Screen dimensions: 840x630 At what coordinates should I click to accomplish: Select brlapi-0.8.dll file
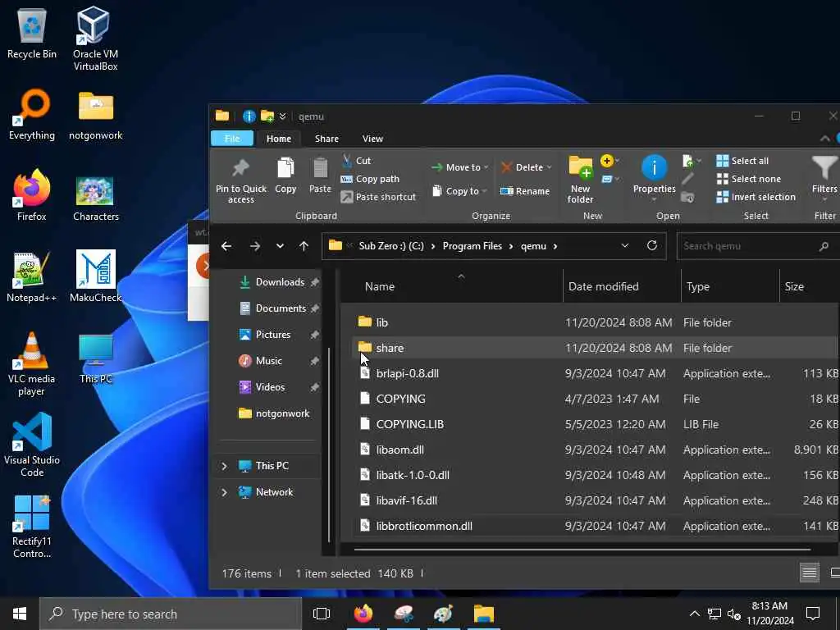pos(595,373)
